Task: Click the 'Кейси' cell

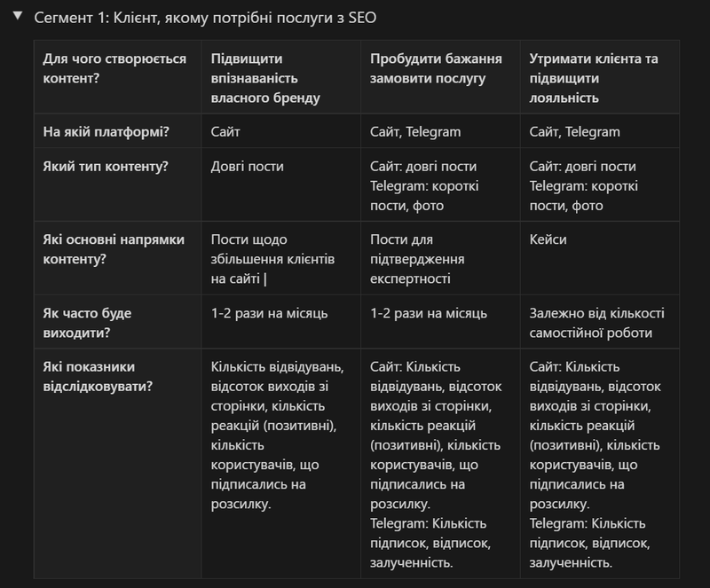Action: coord(600,258)
